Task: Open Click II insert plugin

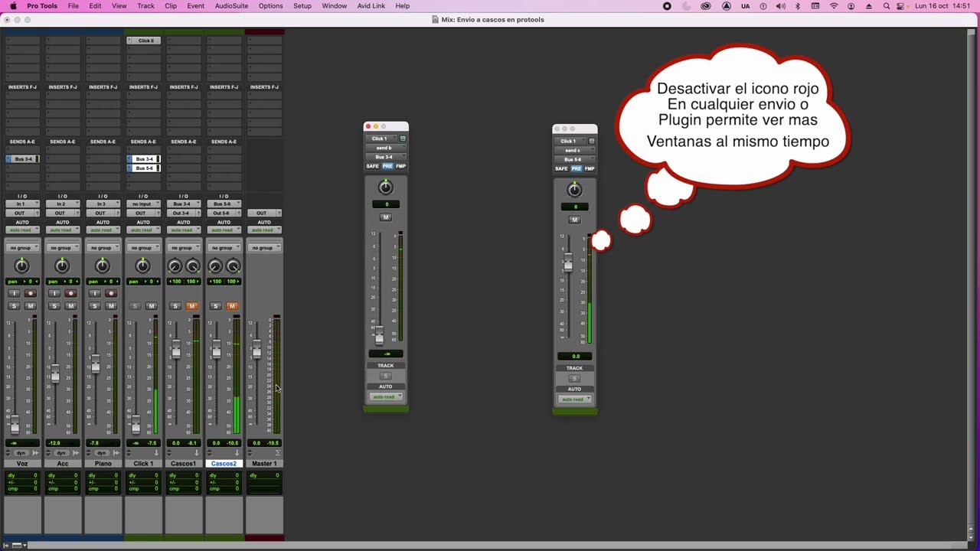Action: pos(144,41)
